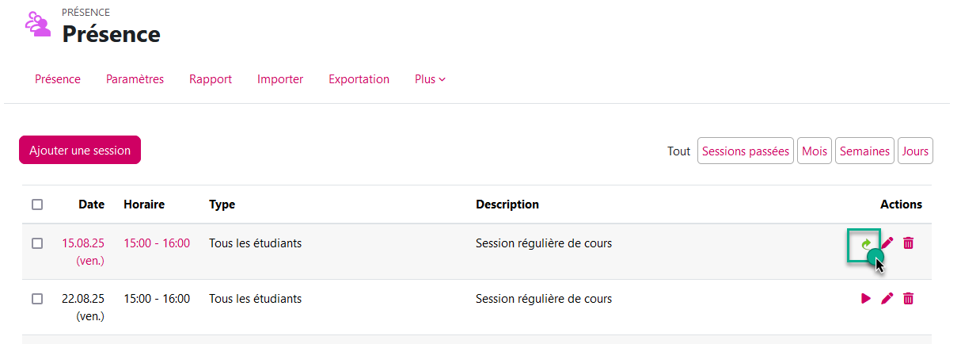This screenshot has width=980, height=344.
Task: Open the Présence tab
Action: pos(58,79)
